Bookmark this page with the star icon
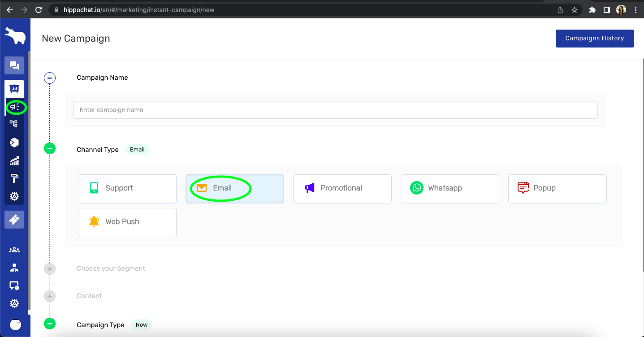The width and height of the screenshot is (644, 337). click(x=574, y=10)
